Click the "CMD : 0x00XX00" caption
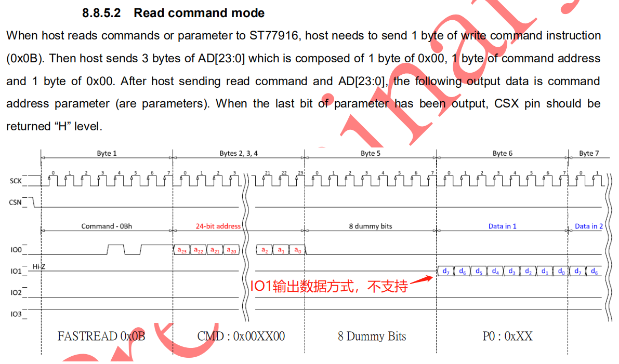 coord(241,336)
